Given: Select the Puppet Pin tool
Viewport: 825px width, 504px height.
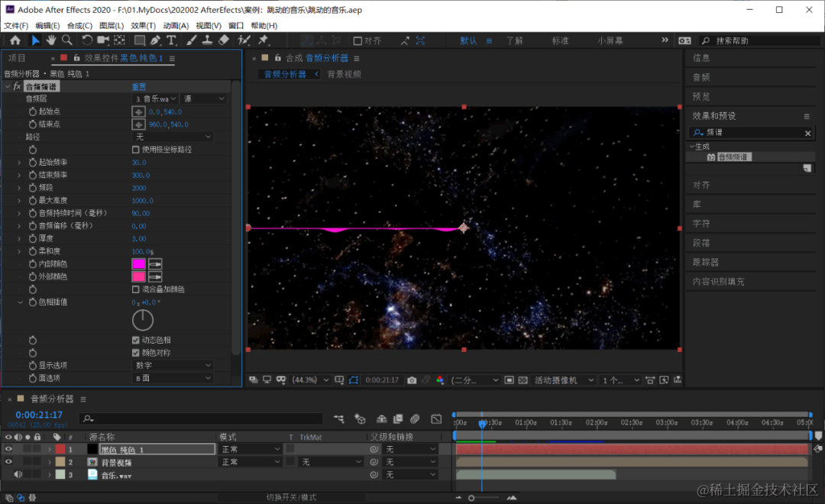Looking at the screenshot, I should [263, 40].
